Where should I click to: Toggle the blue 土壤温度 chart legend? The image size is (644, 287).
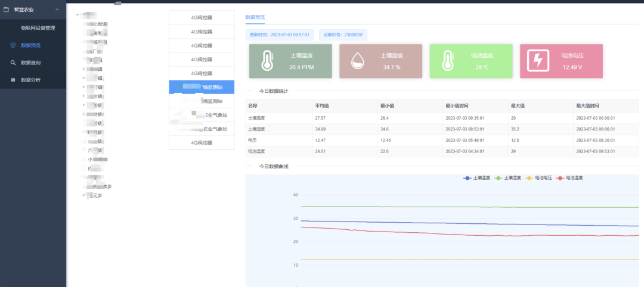coord(476,178)
